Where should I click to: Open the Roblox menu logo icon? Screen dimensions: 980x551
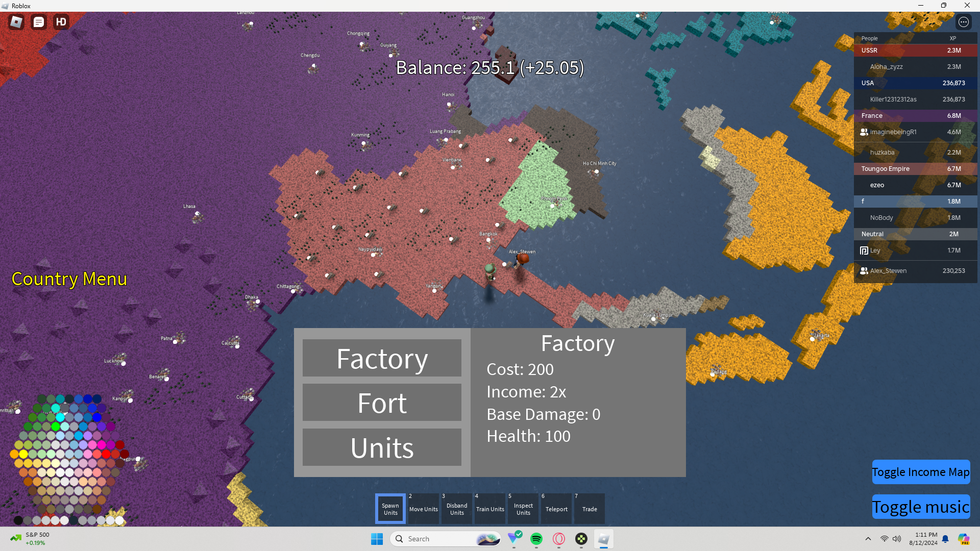point(16,22)
